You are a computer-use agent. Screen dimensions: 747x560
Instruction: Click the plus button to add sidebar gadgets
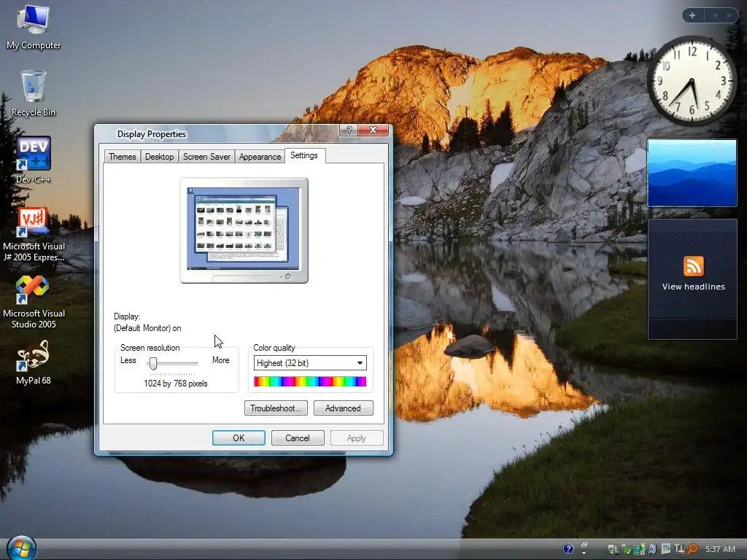click(x=692, y=15)
